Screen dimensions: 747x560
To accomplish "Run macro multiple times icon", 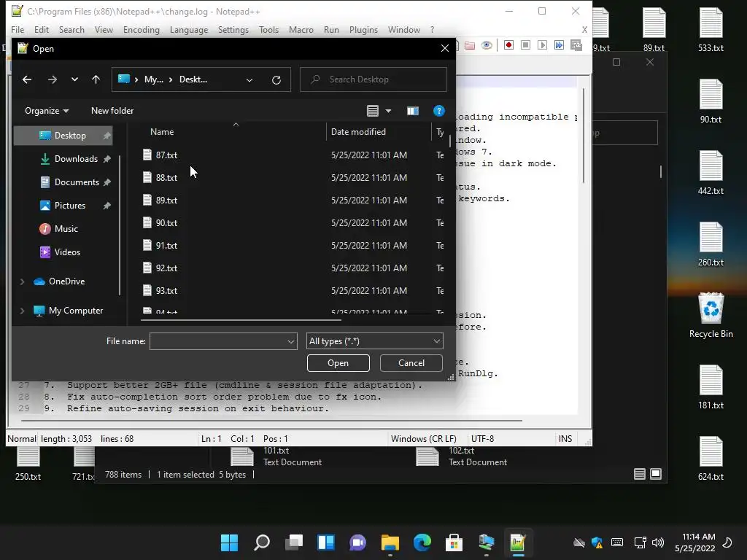I will point(559,45).
